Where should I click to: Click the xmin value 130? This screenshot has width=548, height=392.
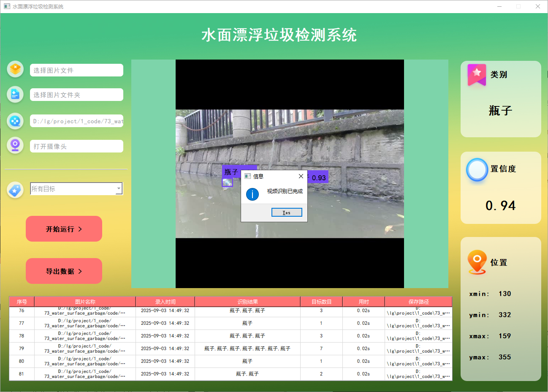point(505,294)
